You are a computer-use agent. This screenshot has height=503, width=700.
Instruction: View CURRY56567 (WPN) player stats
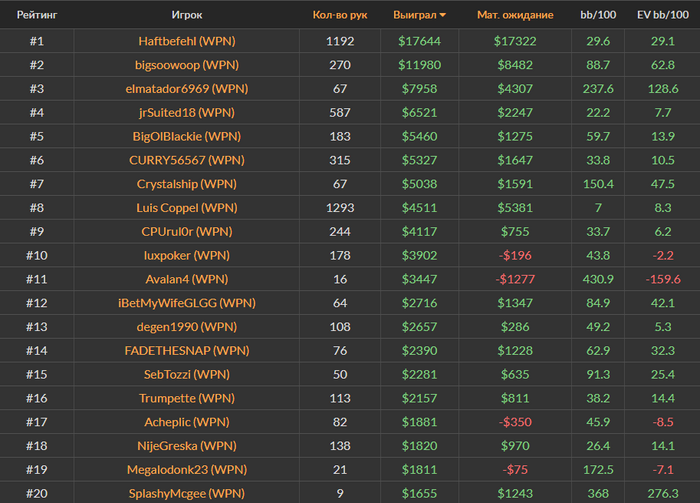coord(187,160)
